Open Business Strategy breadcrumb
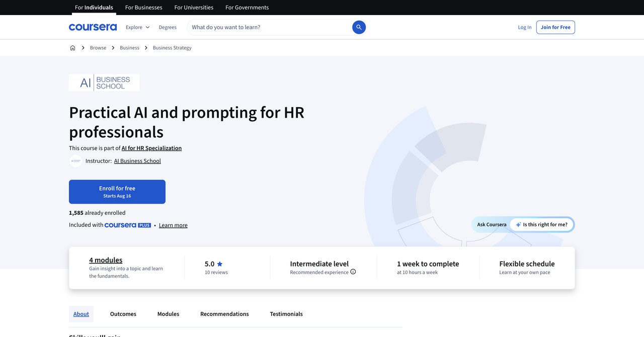The image size is (644, 337). (172, 48)
